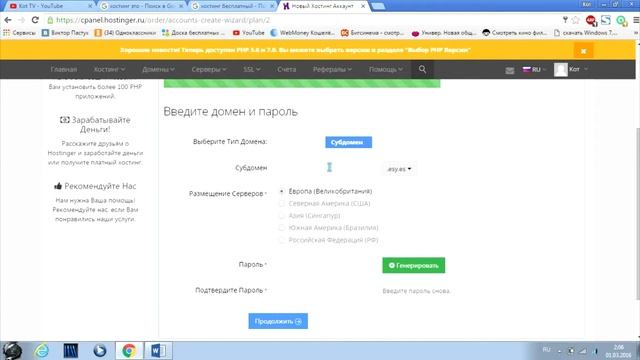This screenshot has height=360, width=640.
Task: Select Северная Америка (США) server location
Action: [282, 203]
